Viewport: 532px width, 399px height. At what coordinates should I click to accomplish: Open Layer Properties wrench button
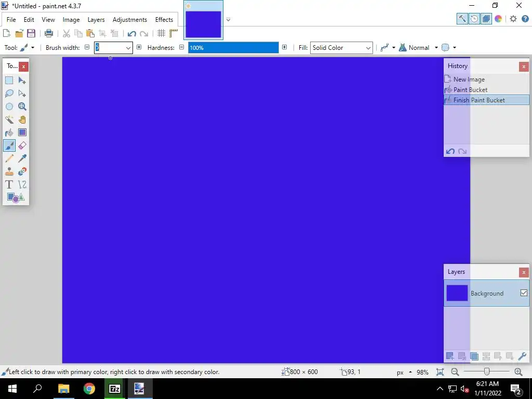point(522,356)
